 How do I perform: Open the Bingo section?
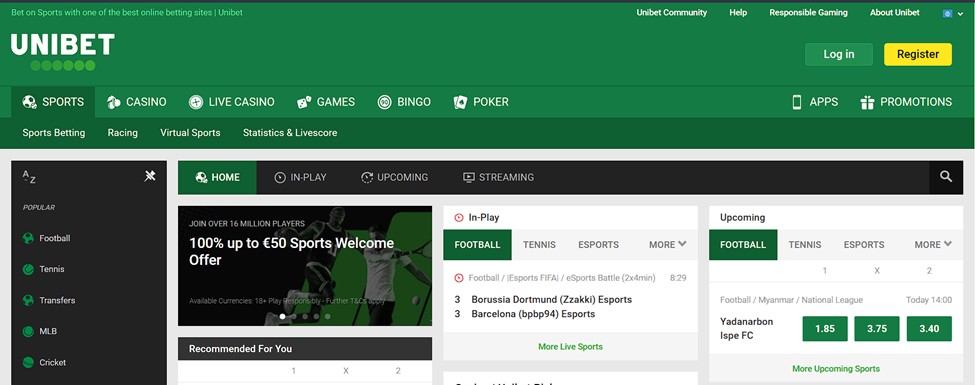point(404,102)
